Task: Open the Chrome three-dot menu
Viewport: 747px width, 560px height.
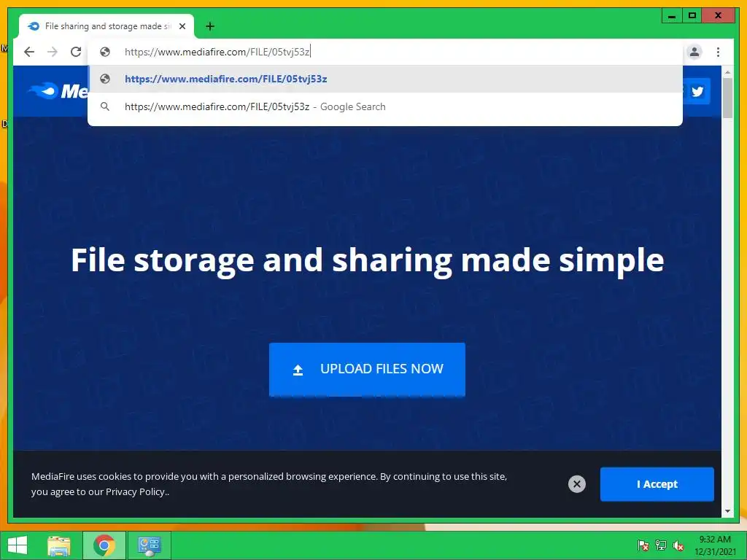Action: click(718, 52)
